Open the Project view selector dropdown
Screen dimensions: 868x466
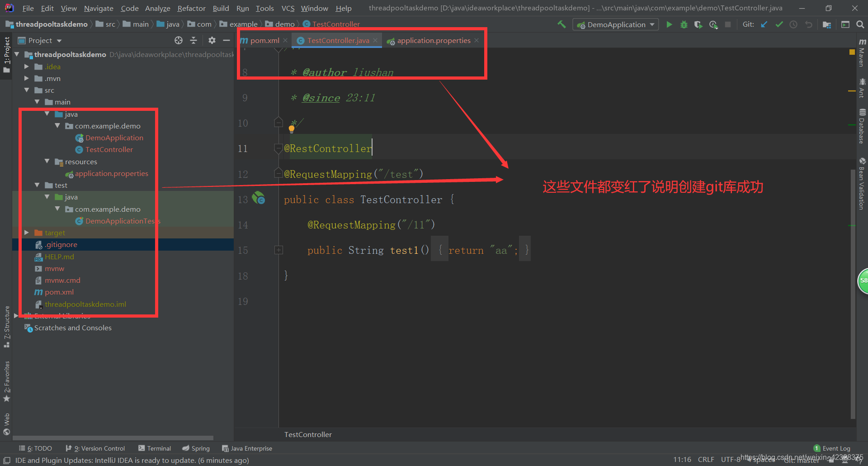40,40
